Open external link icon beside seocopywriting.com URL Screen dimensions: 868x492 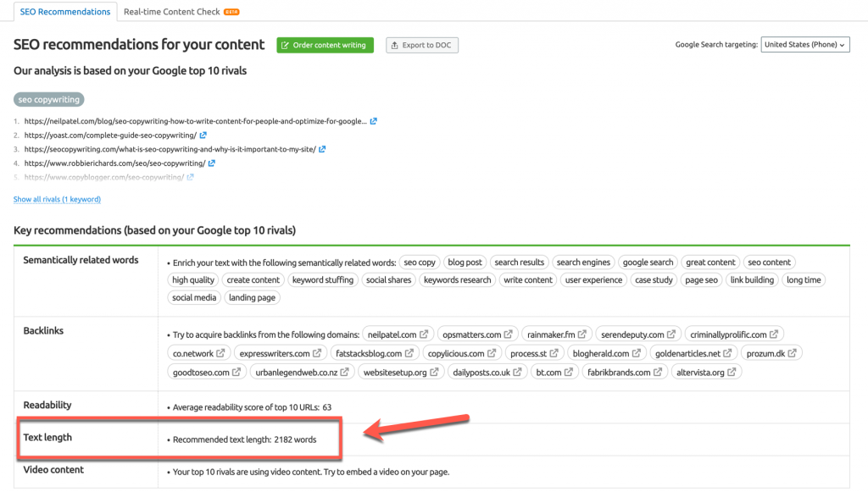322,149
